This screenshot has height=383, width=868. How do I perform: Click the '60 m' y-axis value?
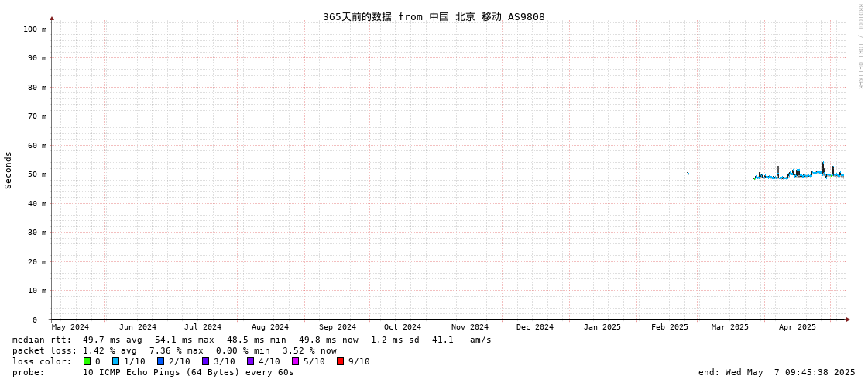[x=37, y=145]
